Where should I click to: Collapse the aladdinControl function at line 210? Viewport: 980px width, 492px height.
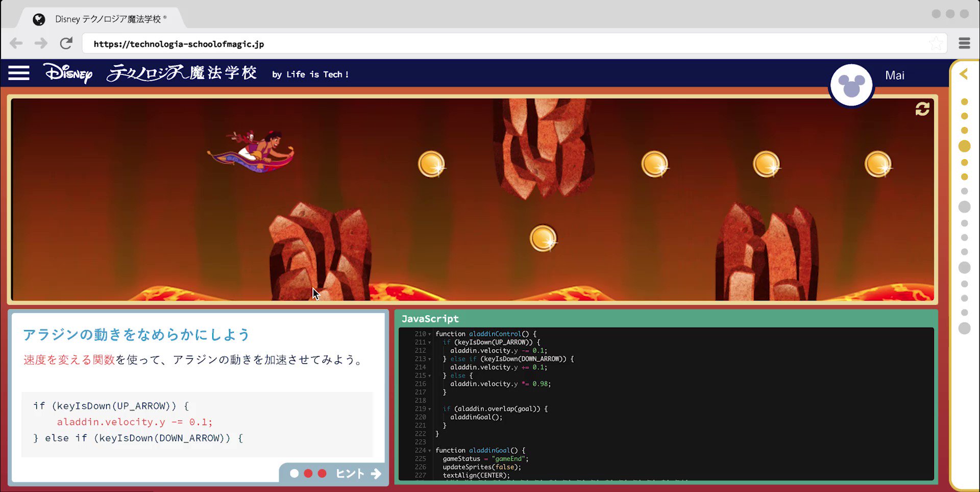pos(430,334)
